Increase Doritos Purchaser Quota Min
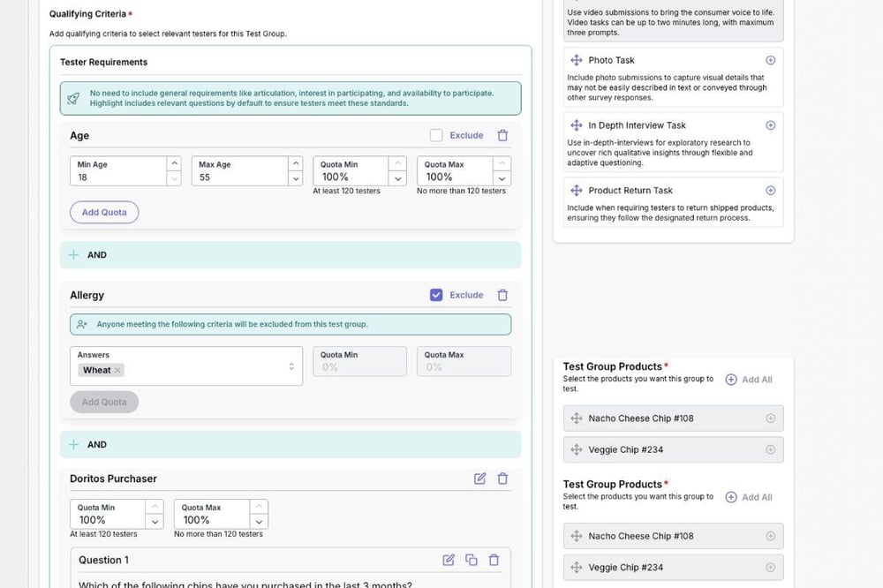The height and width of the screenshot is (588, 883). point(155,507)
